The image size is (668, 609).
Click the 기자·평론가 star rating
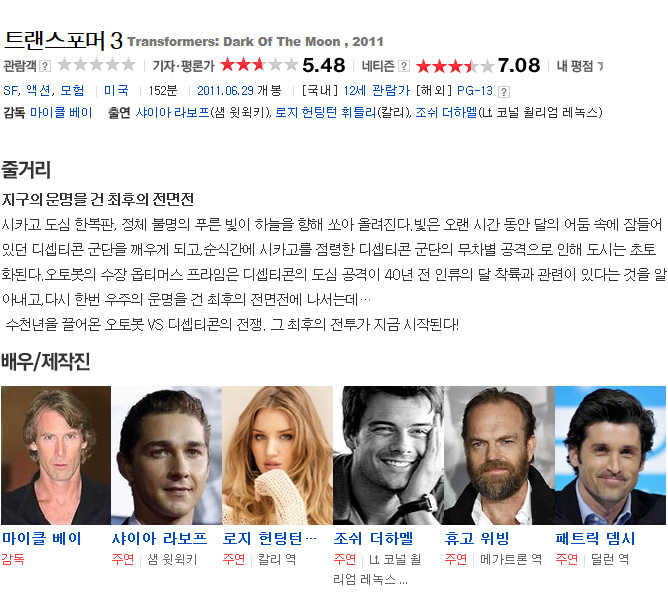click(x=259, y=65)
